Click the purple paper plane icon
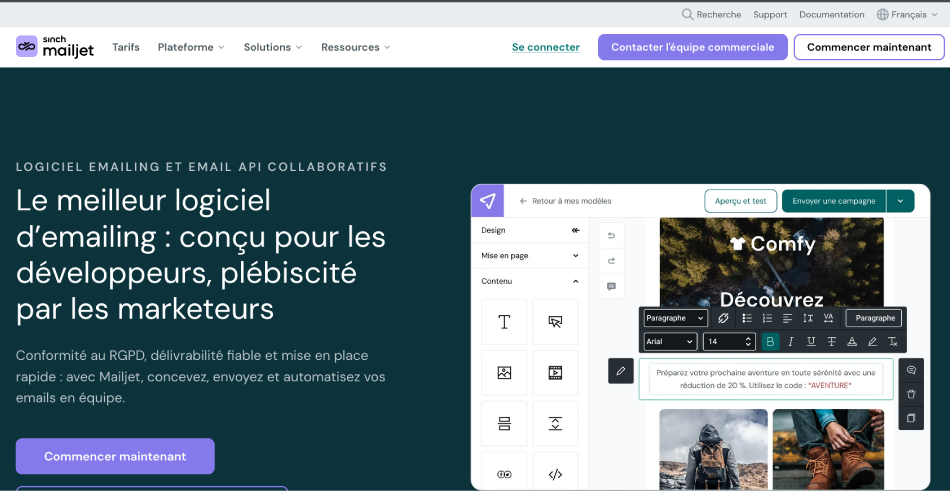The height and width of the screenshot is (491, 950). coord(487,201)
